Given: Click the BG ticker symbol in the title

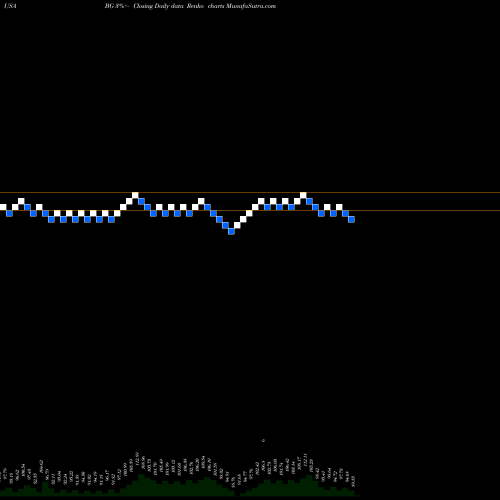Looking at the screenshot, I should [x=109, y=6].
